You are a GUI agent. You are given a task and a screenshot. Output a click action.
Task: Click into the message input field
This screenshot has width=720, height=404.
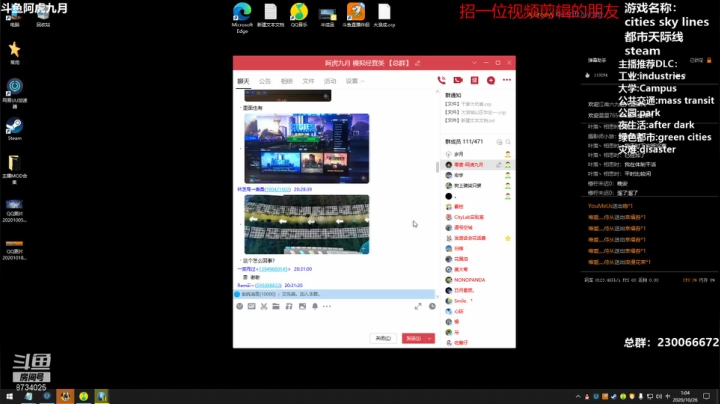click(x=335, y=322)
